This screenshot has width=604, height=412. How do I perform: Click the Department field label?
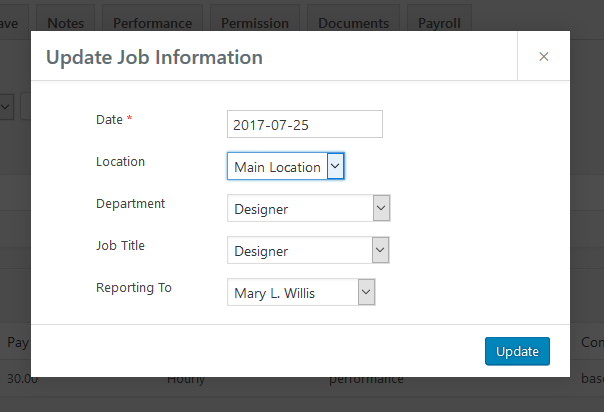[130, 204]
